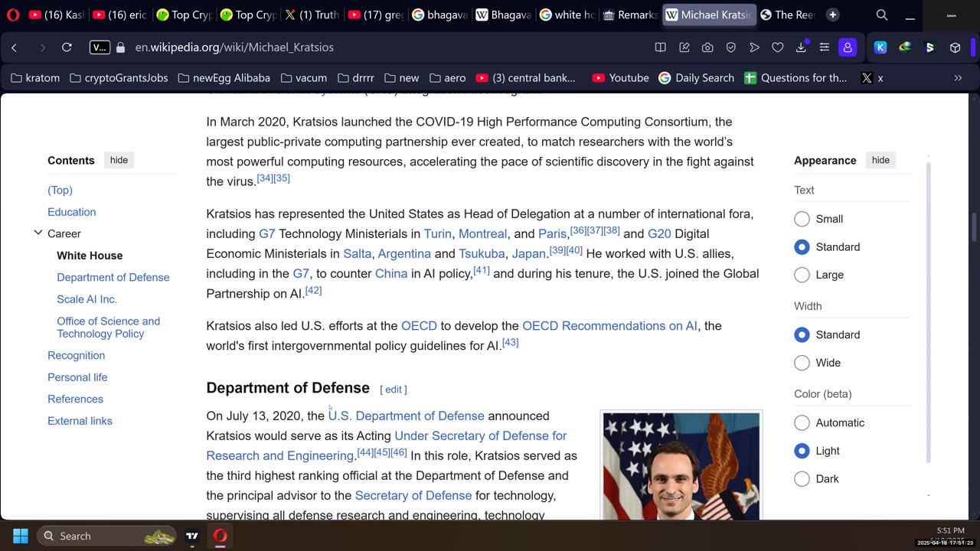Collapse the Career section in Contents
980x551 pixels.
click(38, 233)
